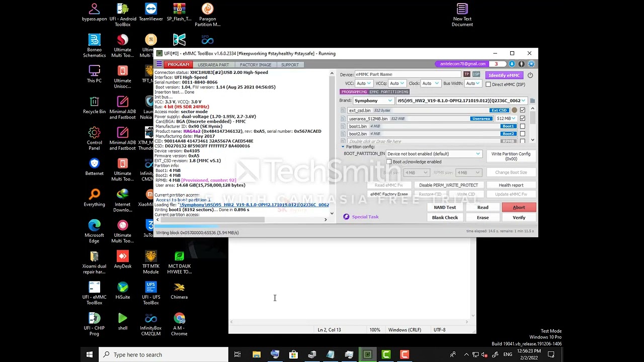Screen dimensions: 644x362
Task: Switch to the FACTORY IMAGE tab
Action: 256,64
